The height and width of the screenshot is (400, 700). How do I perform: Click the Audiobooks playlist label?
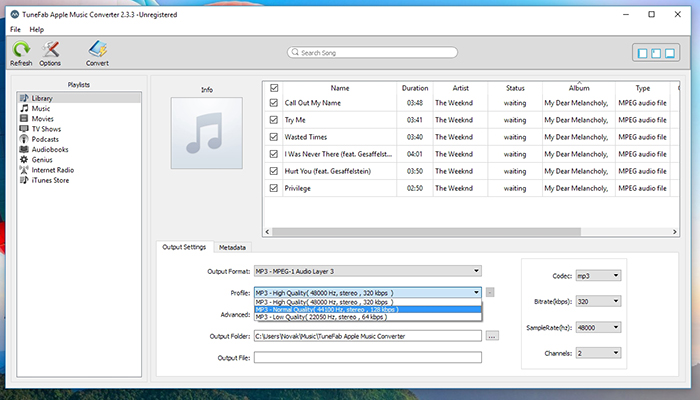(50, 149)
